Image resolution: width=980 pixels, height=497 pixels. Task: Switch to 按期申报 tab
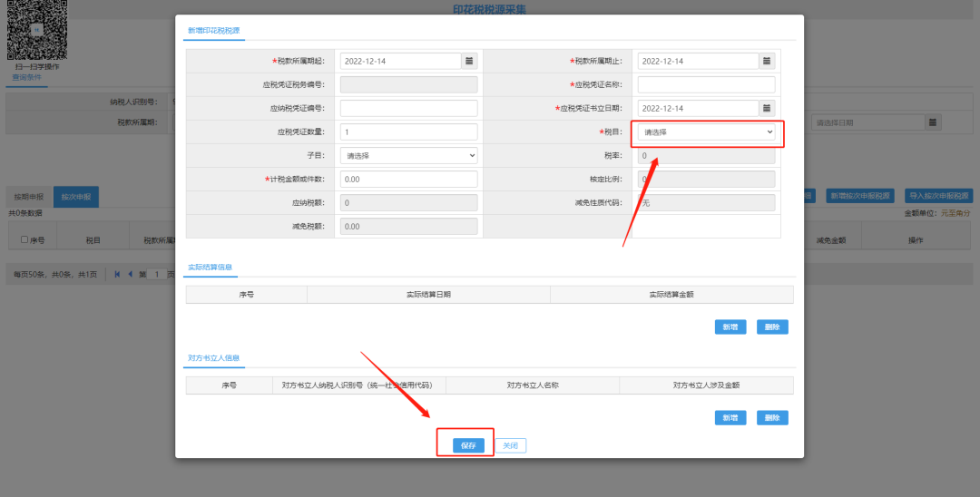[x=30, y=196]
